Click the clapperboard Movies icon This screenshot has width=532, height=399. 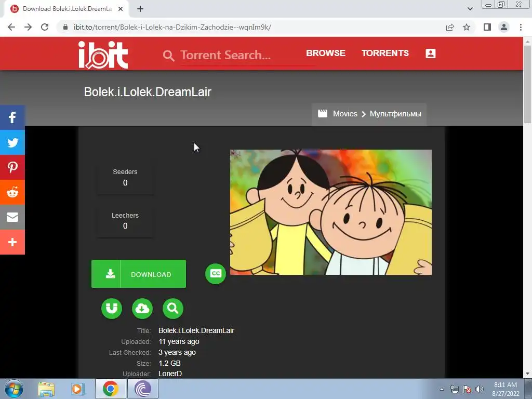pos(323,114)
